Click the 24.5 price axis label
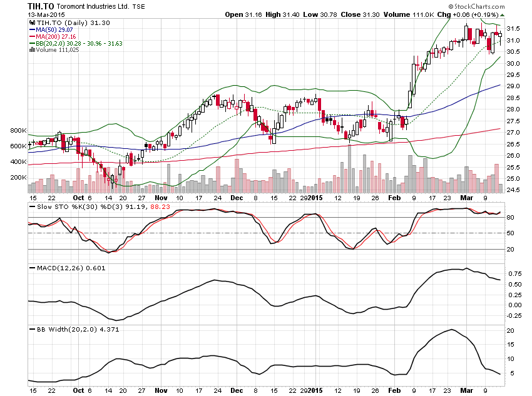The image size is (532, 396). click(513, 190)
